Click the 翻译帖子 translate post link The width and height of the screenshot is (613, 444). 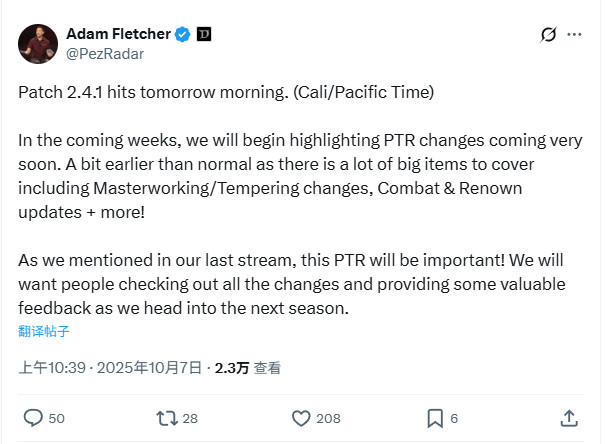(x=43, y=331)
